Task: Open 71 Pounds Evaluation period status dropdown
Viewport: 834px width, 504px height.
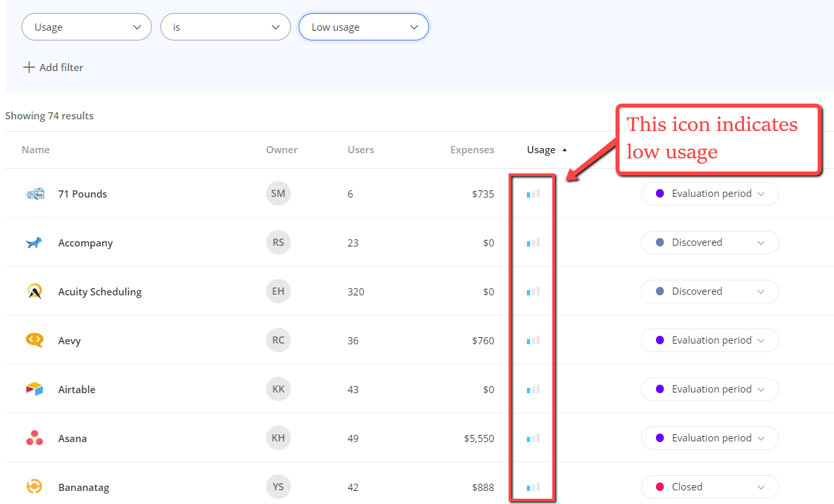Action: (710, 194)
